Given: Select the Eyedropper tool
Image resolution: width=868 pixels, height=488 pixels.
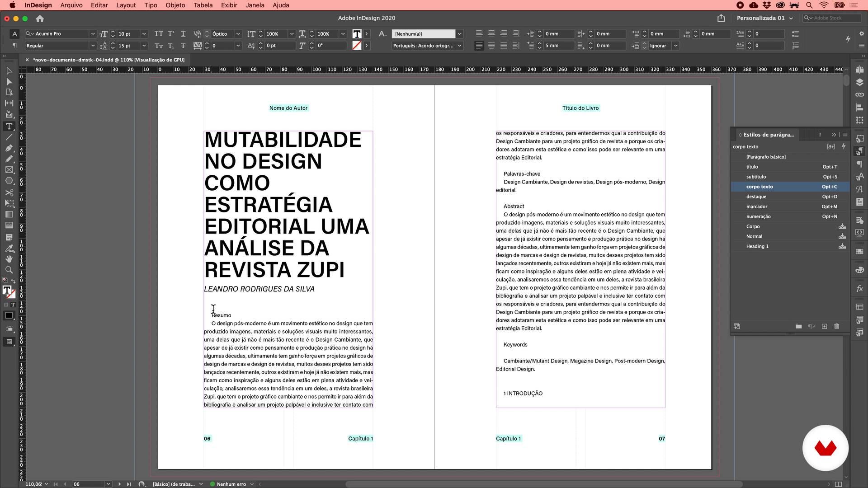Looking at the screenshot, I should [x=9, y=248].
